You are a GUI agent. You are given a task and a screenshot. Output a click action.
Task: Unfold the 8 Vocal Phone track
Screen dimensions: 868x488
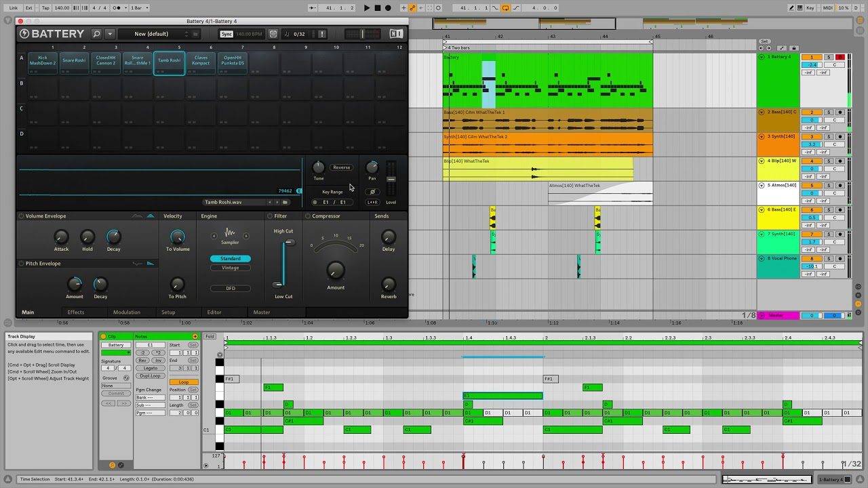coord(762,258)
